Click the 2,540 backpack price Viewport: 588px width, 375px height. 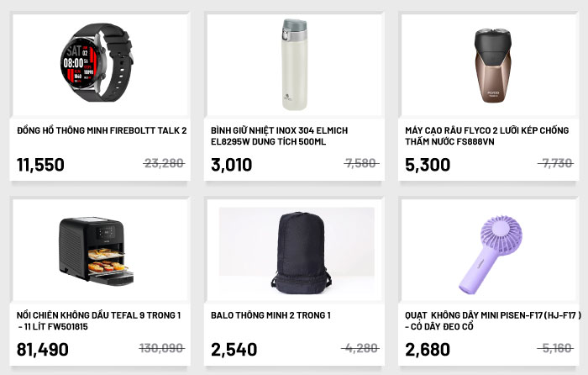[234, 350]
